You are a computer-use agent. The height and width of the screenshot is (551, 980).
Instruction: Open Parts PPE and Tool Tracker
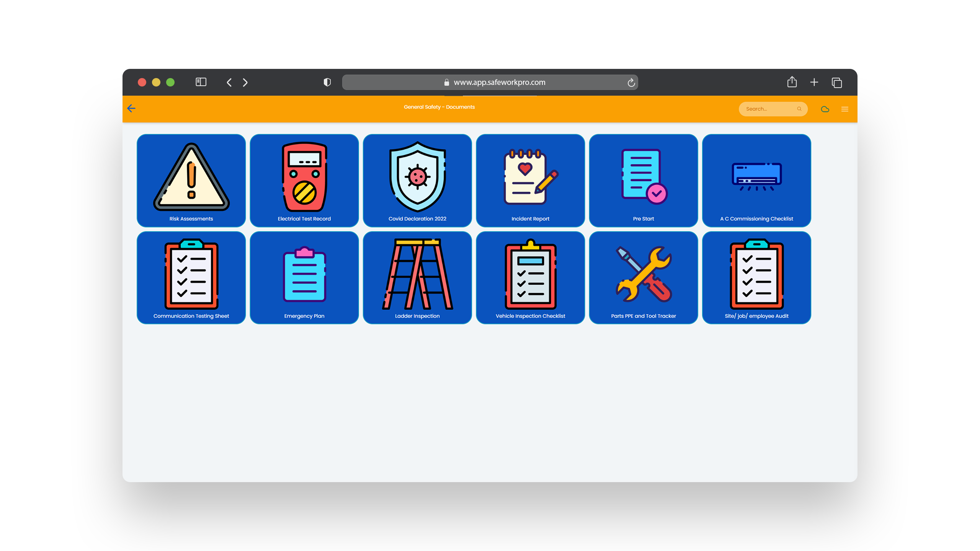point(643,277)
